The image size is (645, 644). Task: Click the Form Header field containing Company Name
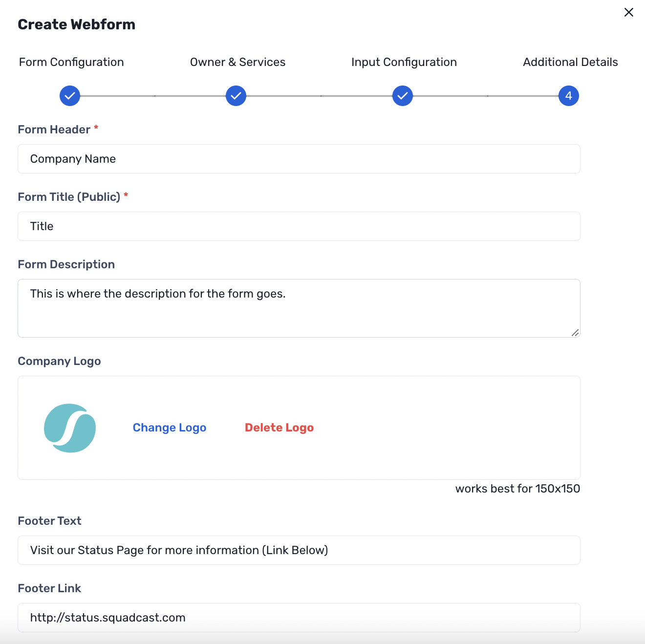pos(299,159)
